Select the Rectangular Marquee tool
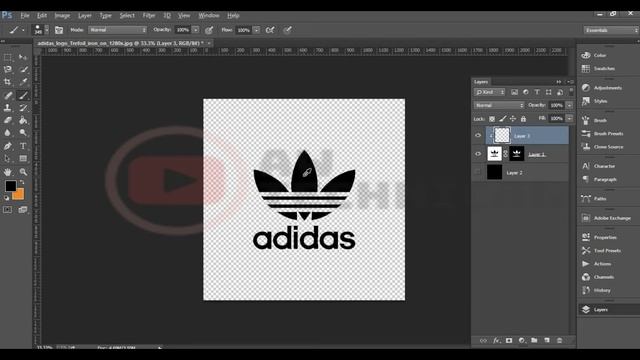This screenshot has height=360, width=640. tap(7, 57)
